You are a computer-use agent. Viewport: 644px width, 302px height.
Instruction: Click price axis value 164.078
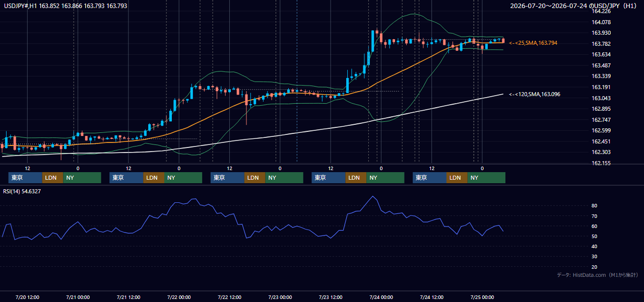tap(601, 22)
